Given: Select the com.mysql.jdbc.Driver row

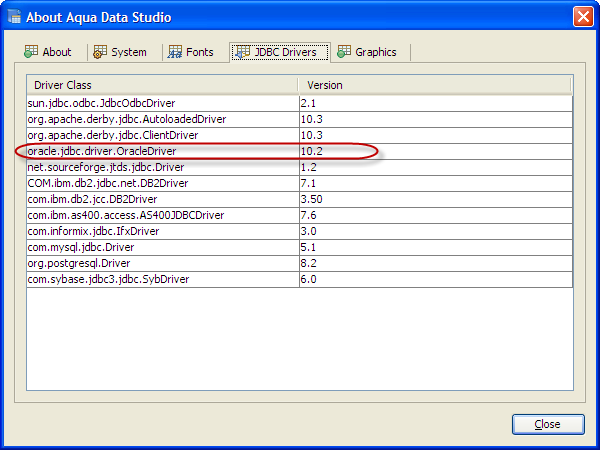Looking at the screenshot, I should [x=80, y=247].
